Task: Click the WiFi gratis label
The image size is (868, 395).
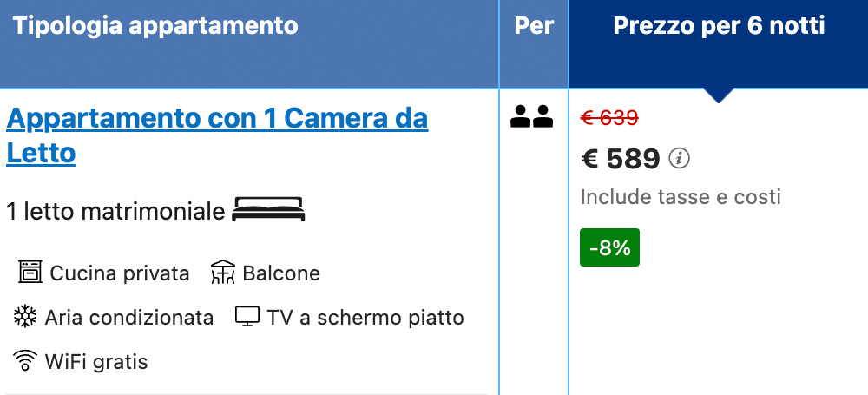Action: (96, 361)
